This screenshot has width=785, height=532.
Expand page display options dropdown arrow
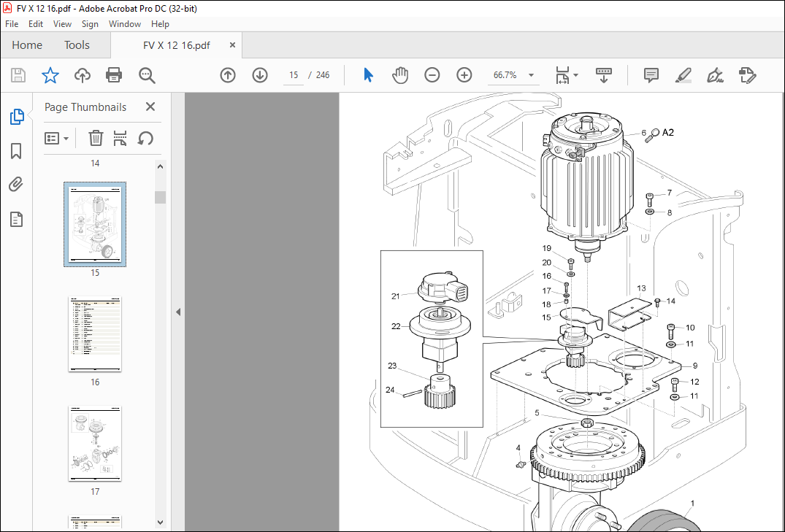pos(575,75)
